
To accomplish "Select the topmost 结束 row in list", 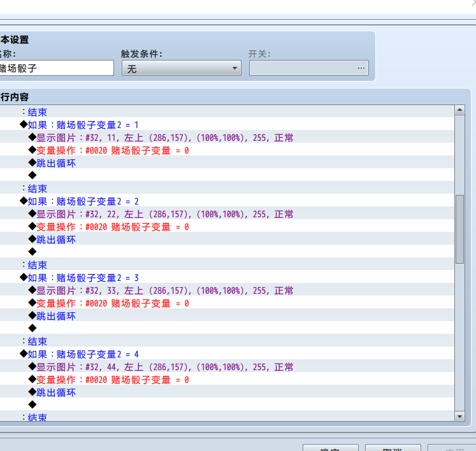I will [x=227, y=112].
